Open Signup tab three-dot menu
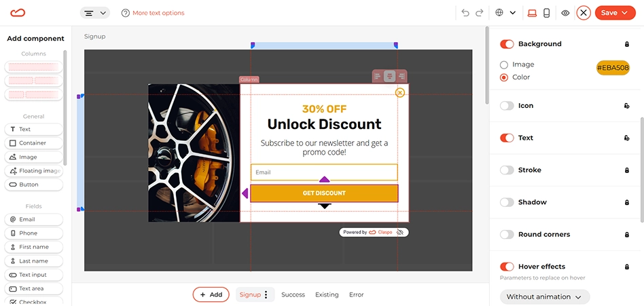Viewport: 644px width, 306px height. pos(266,294)
